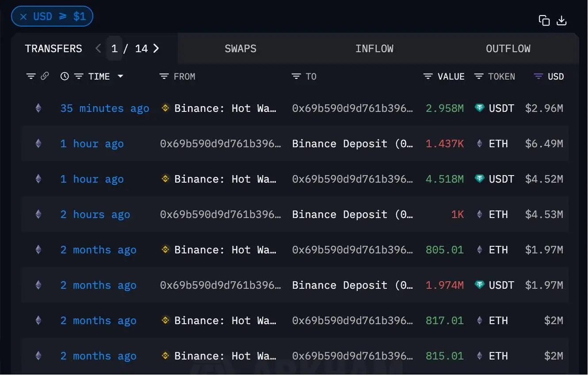Click the ETH token icon for 1.437K transfer
The image size is (588, 375).
[x=479, y=143]
